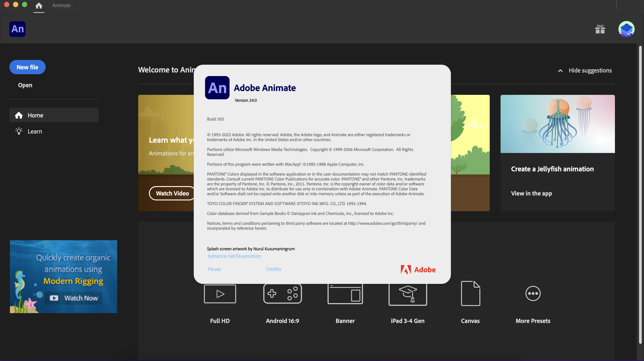Click the macOS yellow minimize button

[x=15, y=4]
